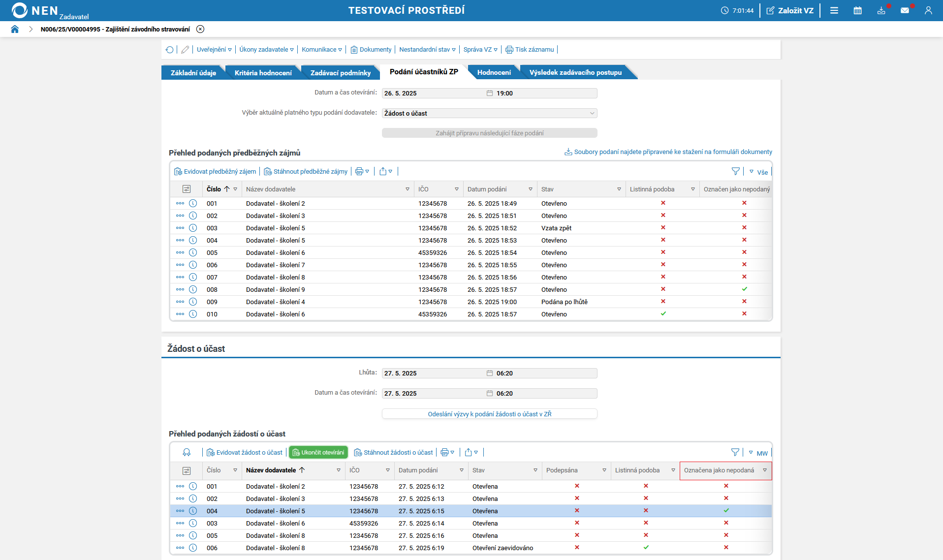Click the Odeslání výzvy k podání žádosti button
Image resolution: width=943 pixels, height=560 pixels.
[x=489, y=414]
